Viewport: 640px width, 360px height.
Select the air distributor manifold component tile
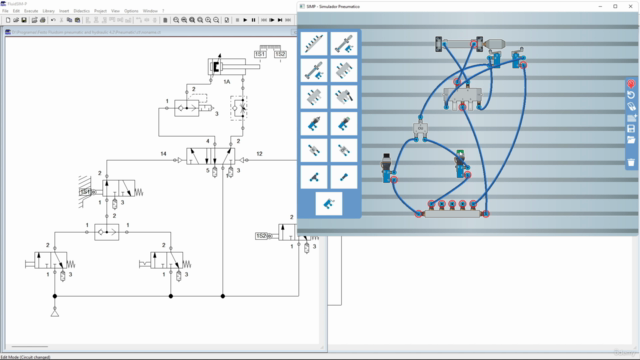coord(314,44)
